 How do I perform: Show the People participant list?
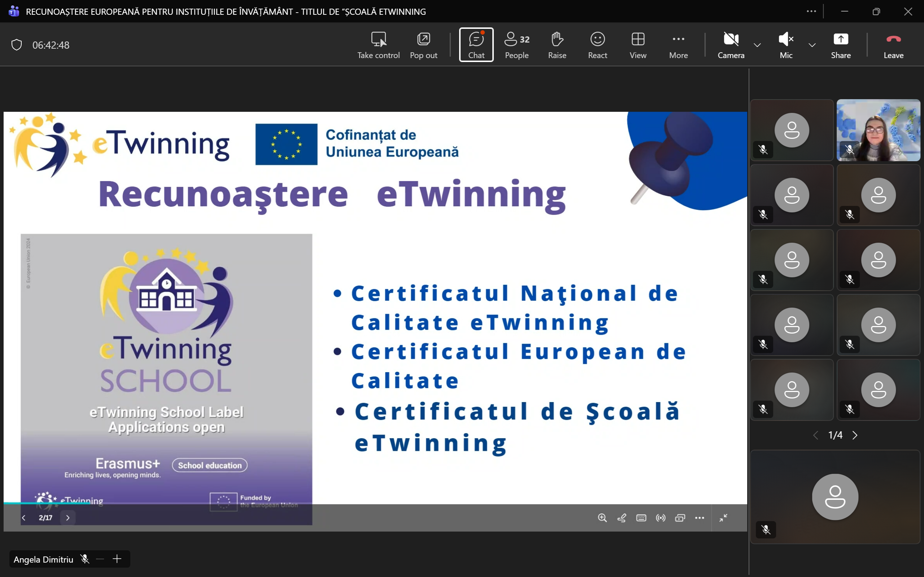pos(517,45)
